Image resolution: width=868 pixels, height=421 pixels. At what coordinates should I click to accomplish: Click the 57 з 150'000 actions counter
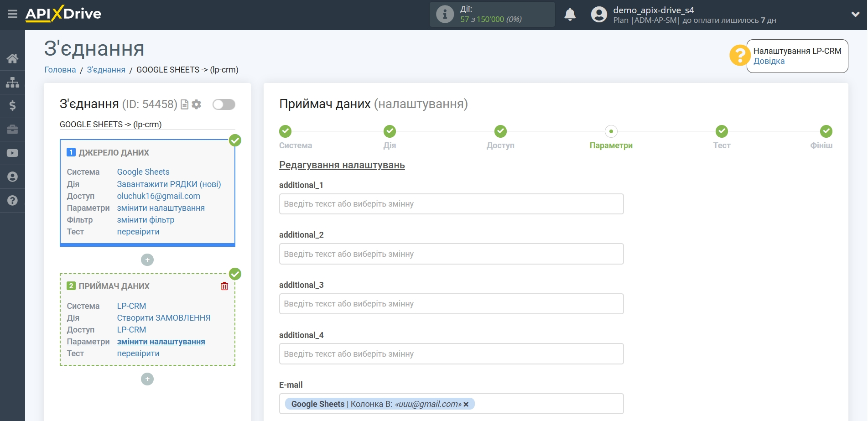point(491,19)
